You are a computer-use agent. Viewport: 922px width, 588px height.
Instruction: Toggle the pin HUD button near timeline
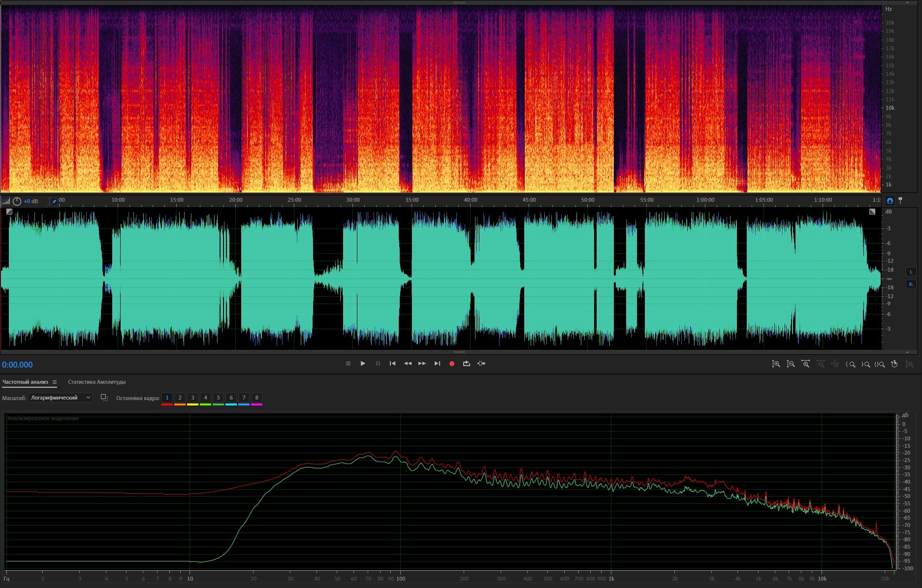(54, 201)
